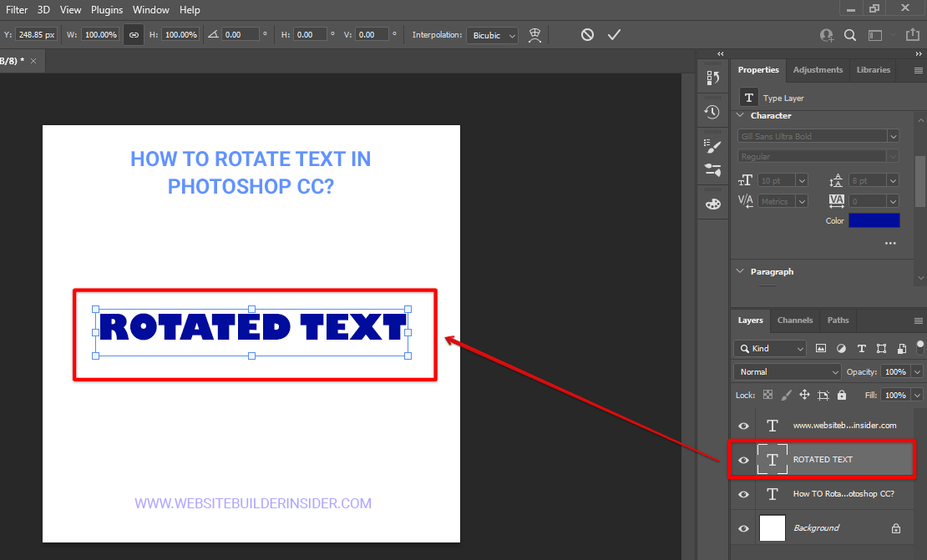
Task: Hide the Background layer
Action: (742, 527)
